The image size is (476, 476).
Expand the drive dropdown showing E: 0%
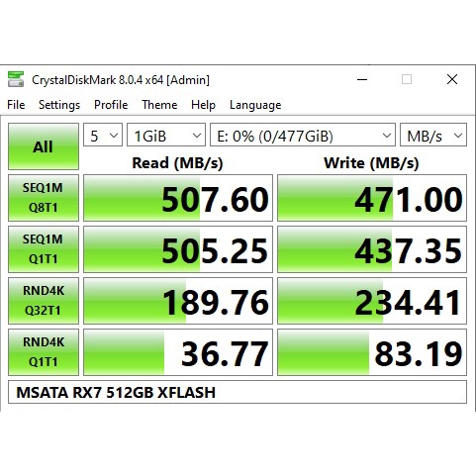pyautogui.click(x=303, y=135)
